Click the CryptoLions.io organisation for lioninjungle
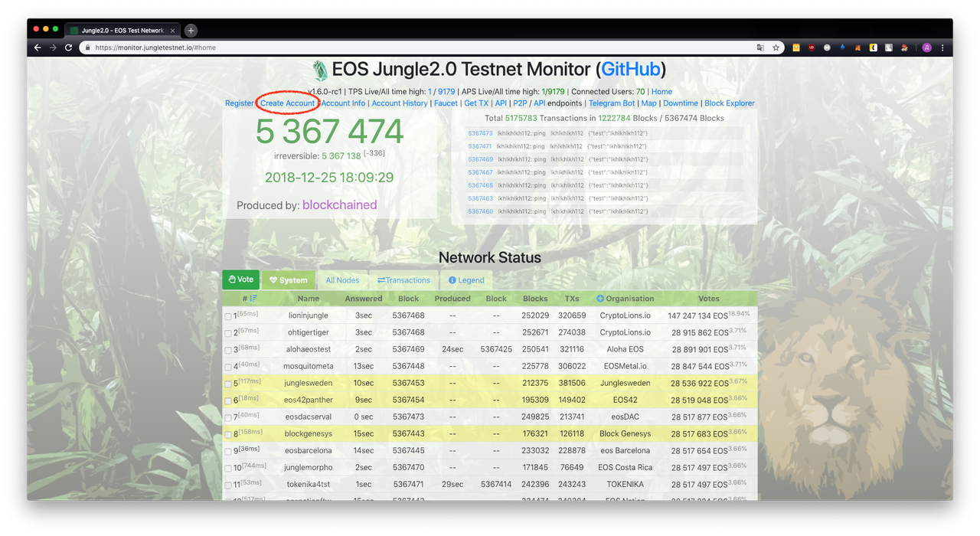 click(625, 315)
